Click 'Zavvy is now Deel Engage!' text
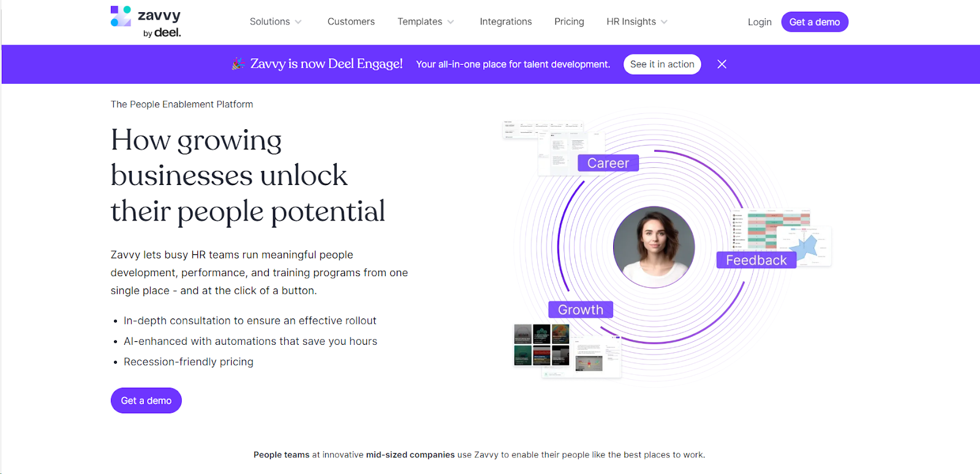Viewport: 980px width, 474px height. [x=326, y=64]
